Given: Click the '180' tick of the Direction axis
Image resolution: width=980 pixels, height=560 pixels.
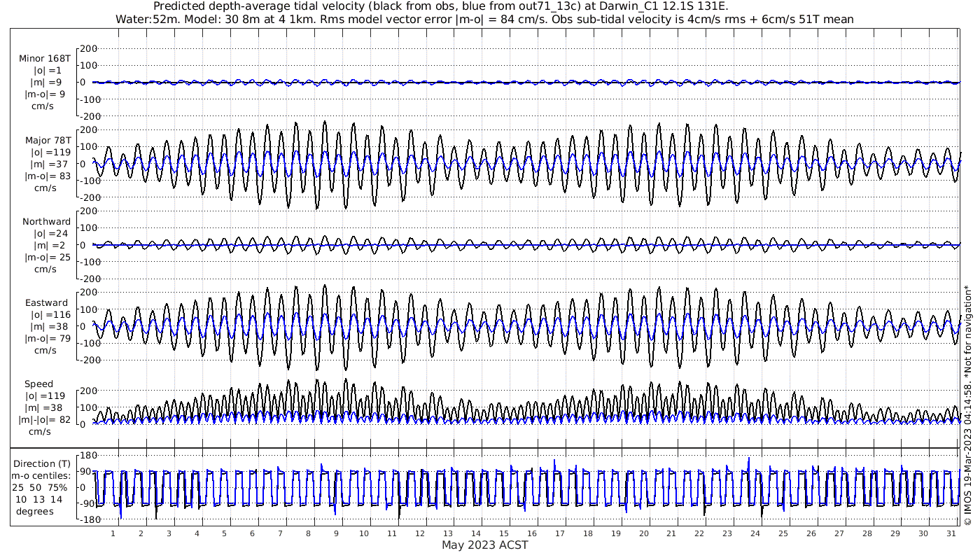Looking at the screenshot, I should pyautogui.click(x=87, y=456).
